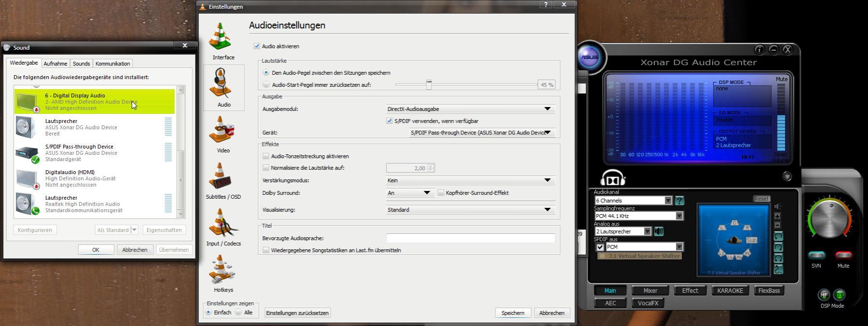Select Realtek High Definition Audio Lautsprecher icon
This screenshot has height=326, width=868.
(x=27, y=204)
